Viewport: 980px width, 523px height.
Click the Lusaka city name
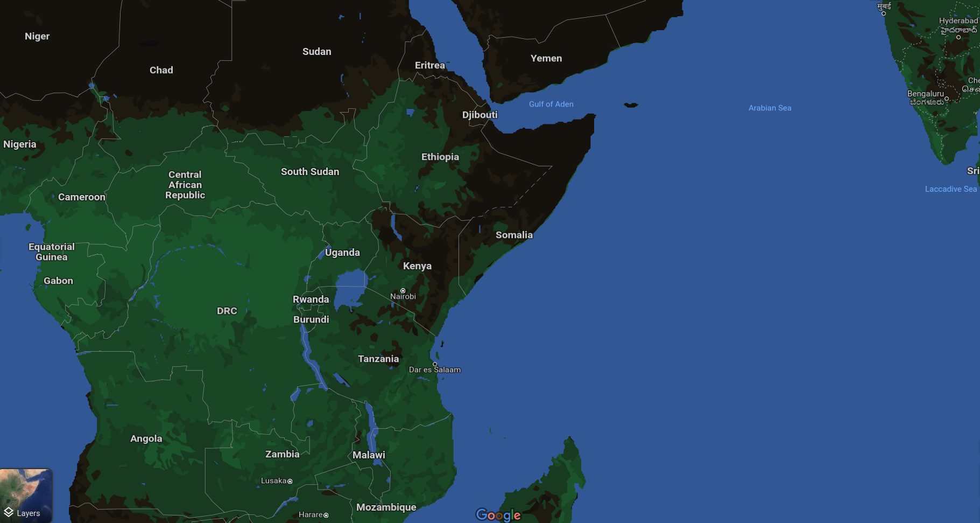click(274, 481)
